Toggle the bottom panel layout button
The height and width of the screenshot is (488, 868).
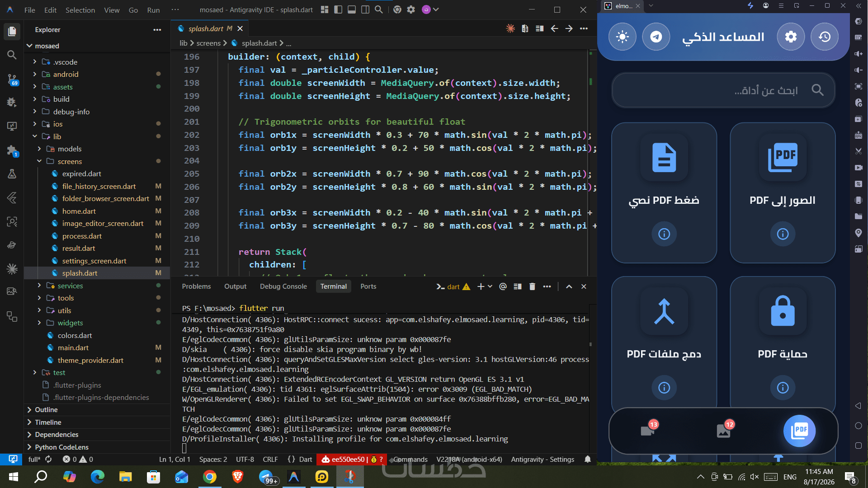tap(352, 9)
